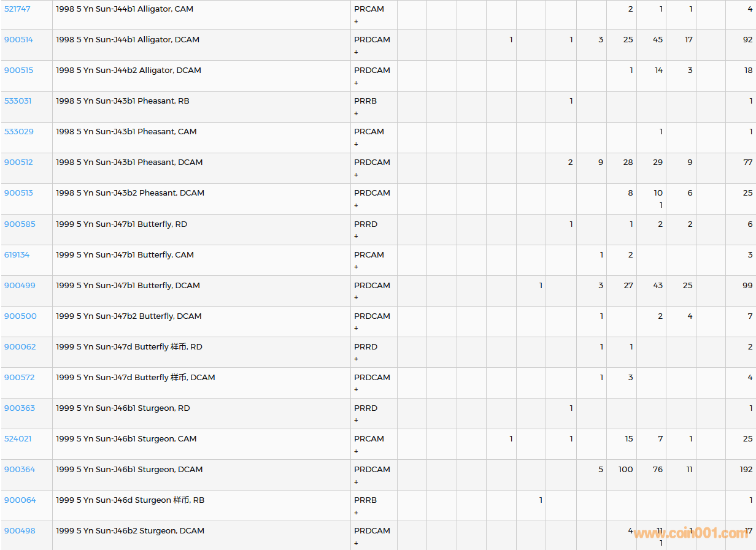Click the description text of 1999 J47d Butterfly DCAM
Screen dimensions: 756x550
[x=135, y=378]
